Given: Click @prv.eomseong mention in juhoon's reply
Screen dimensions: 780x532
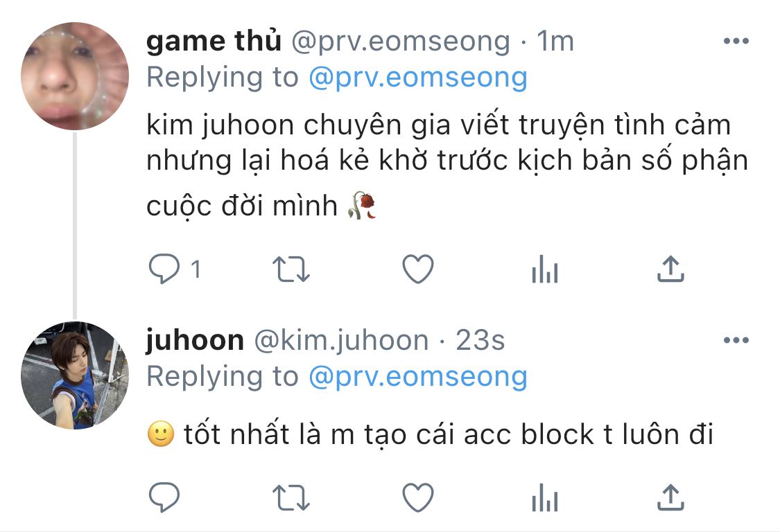Looking at the screenshot, I should pyautogui.click(x=418, y=376).
